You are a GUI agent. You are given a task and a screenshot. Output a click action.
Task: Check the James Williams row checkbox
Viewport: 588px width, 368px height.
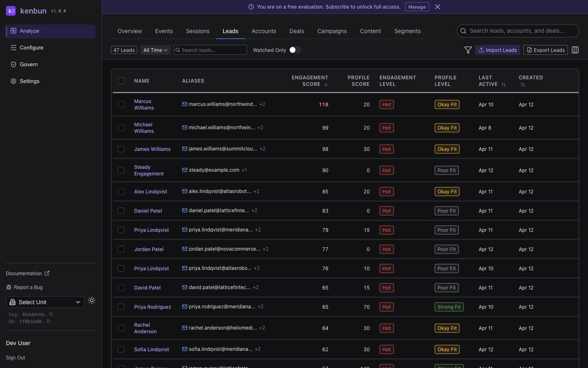(x=121, y=149)
